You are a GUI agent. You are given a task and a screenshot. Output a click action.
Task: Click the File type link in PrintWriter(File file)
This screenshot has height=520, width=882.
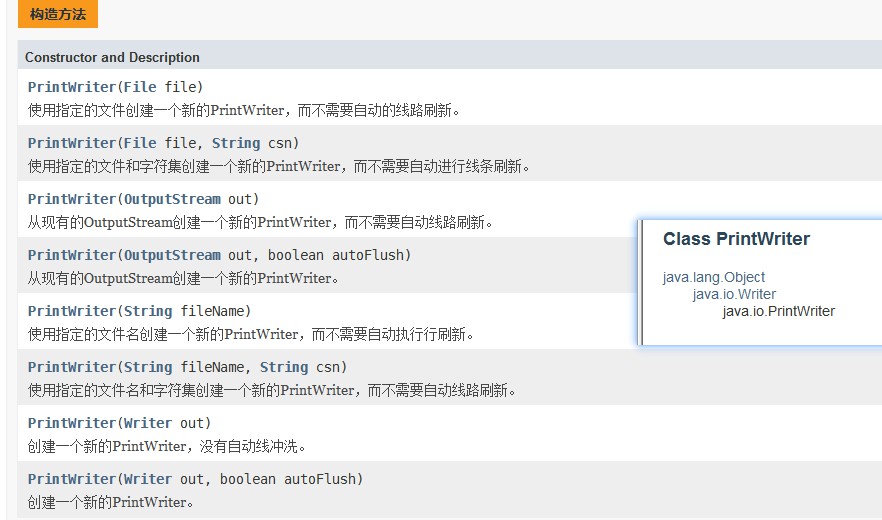pos(140,87)
